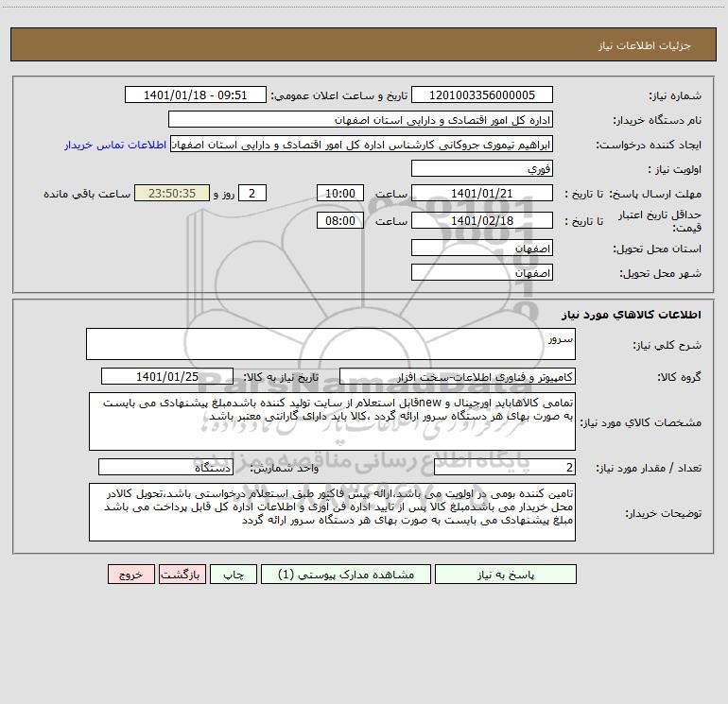Click the ایجاد کننده درخواست label

click(x=649, y=146)
